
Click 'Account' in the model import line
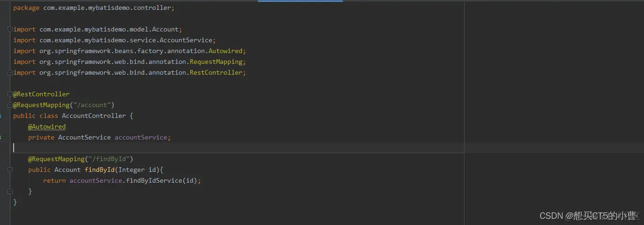[165, 29]
